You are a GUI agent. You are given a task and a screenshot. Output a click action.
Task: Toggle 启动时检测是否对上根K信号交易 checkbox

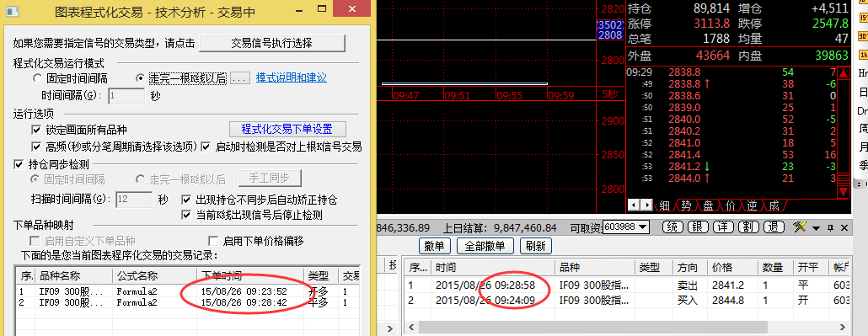(x=206, y=147)
